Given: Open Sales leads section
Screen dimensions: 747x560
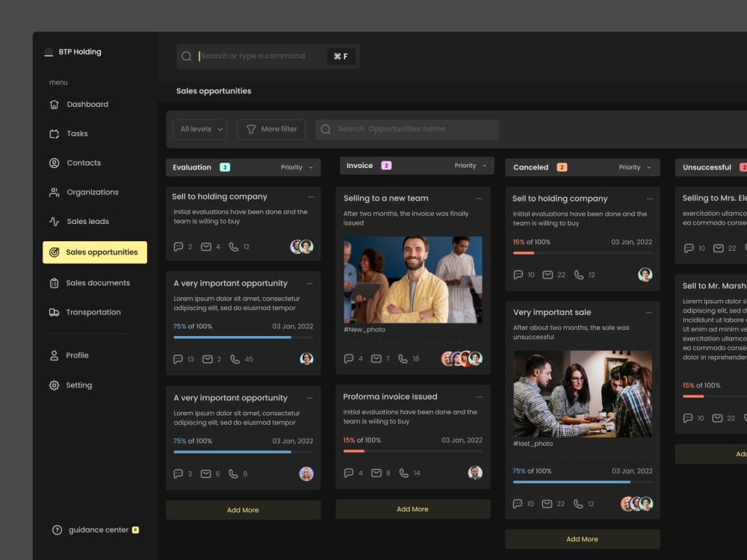Looking at the screenshot, I should coord(79,222).
